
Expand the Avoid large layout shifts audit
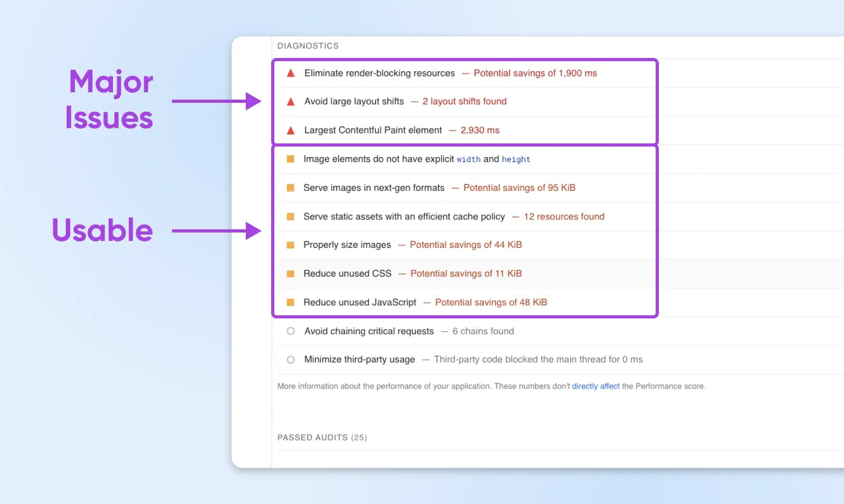[x=354, y=101]
